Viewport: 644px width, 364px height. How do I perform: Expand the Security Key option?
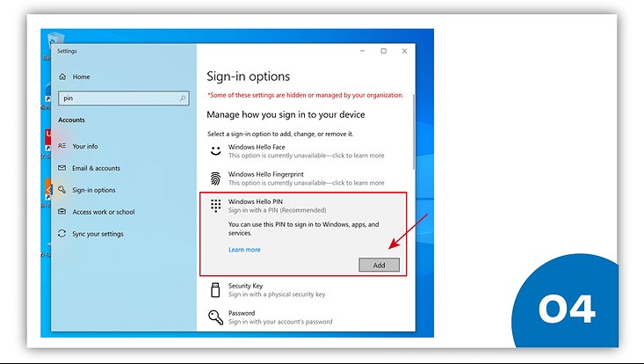pos(276,290)
